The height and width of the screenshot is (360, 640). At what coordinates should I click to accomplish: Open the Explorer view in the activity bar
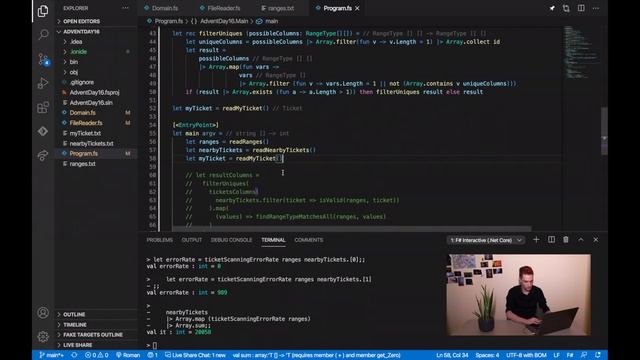pos(43,11)
